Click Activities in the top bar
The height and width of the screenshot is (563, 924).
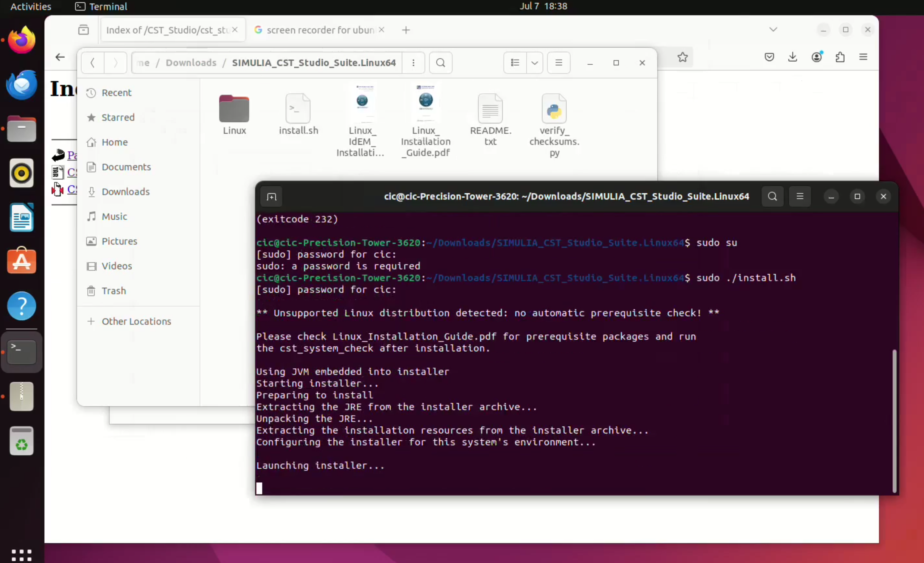(x=31, y=6)
